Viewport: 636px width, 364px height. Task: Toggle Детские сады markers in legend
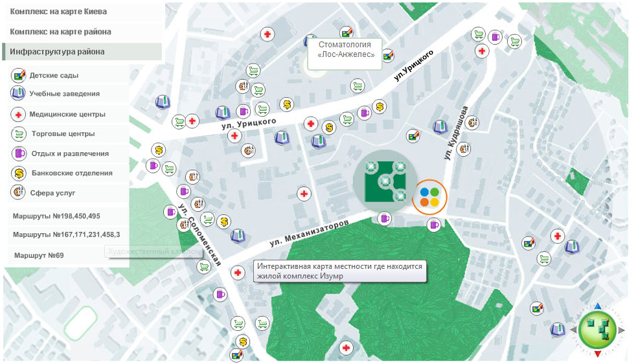pos(54,75)
